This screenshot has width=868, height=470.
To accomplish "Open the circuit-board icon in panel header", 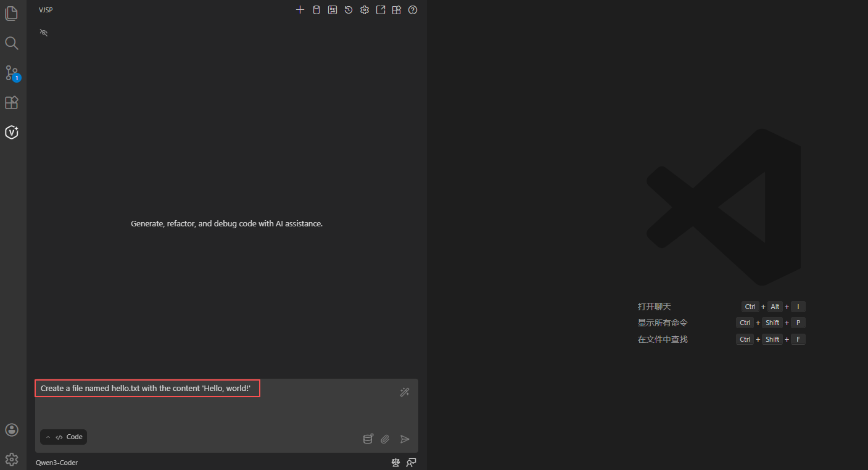I will click(333, 10).
